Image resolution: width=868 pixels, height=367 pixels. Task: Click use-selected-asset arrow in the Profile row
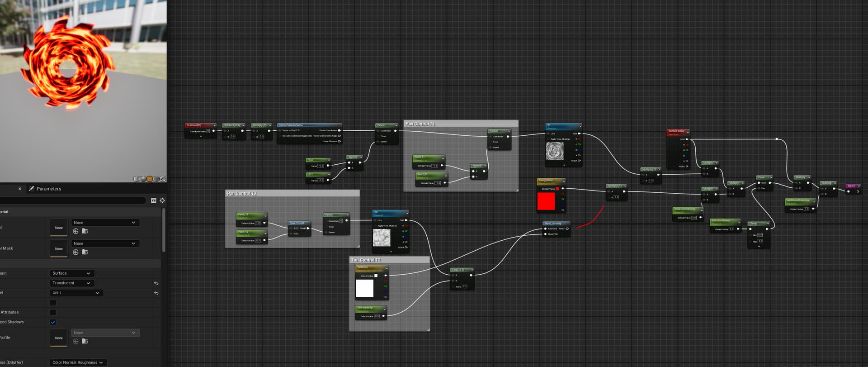[x=75, y=341]
